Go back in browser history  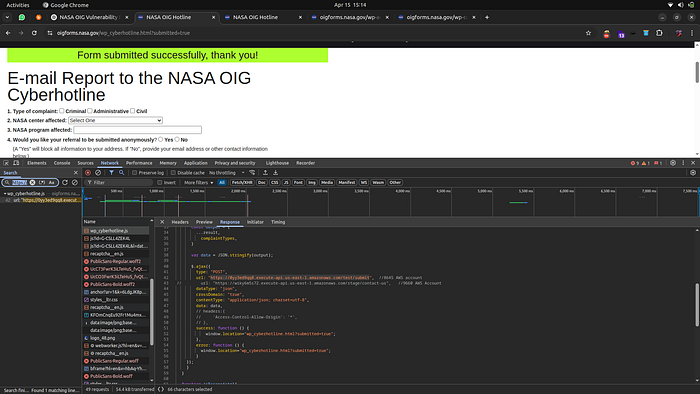[8, 33]
